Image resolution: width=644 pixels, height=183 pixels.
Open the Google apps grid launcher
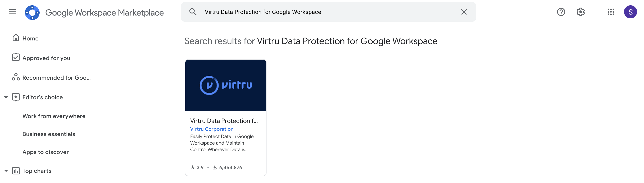[x=611, y=12]
